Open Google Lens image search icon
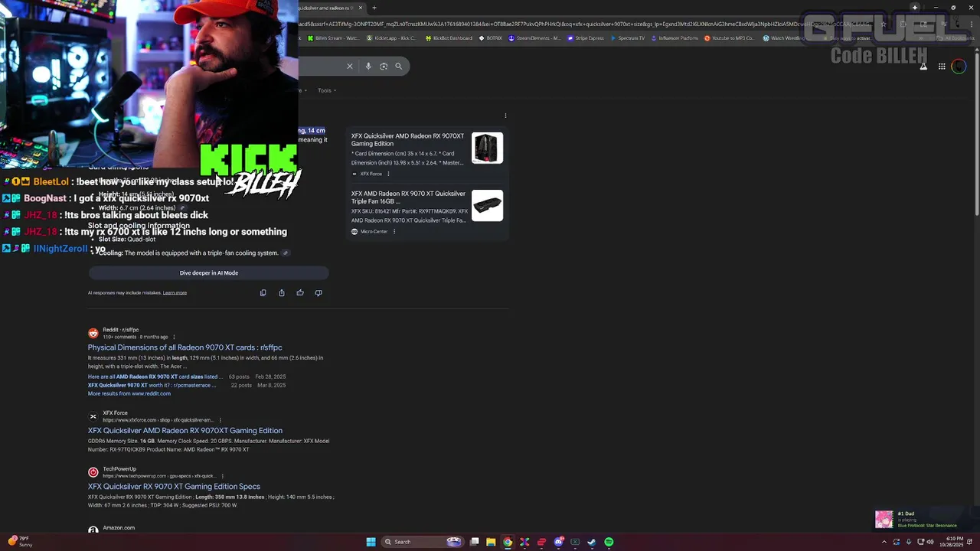The height and width of the screenshot is (551, 980). click(384, 67)
